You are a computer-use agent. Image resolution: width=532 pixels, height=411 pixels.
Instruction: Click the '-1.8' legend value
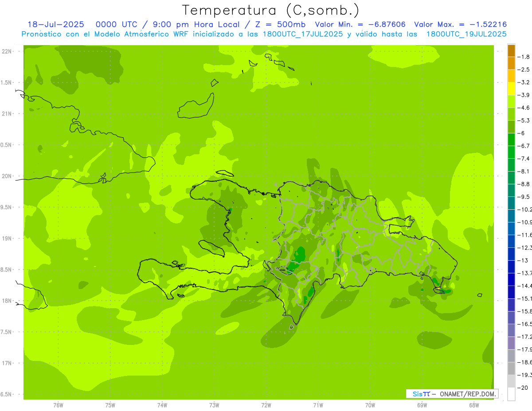coord(524,57)
